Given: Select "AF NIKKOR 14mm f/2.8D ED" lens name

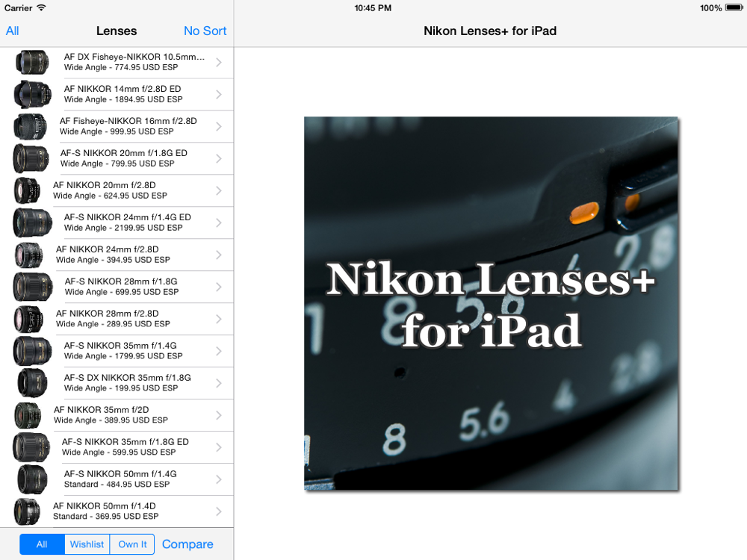Looking at the screenshot, I should [123, 89].
